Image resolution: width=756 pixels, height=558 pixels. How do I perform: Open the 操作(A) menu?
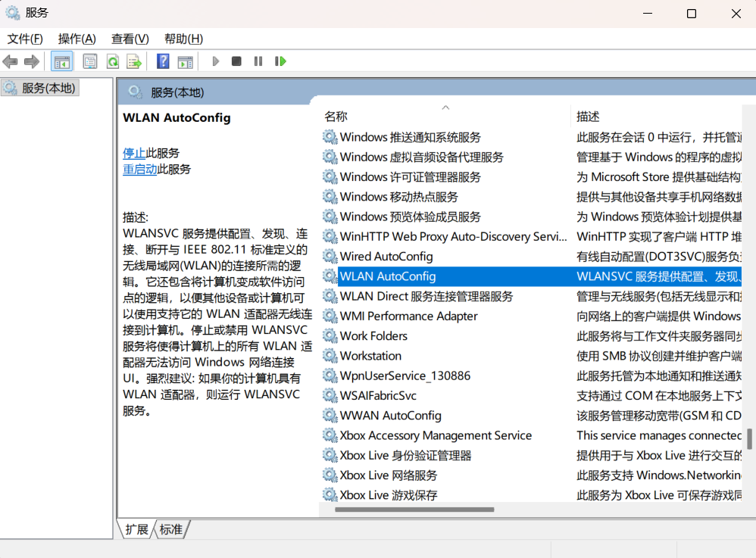(76, 39)
